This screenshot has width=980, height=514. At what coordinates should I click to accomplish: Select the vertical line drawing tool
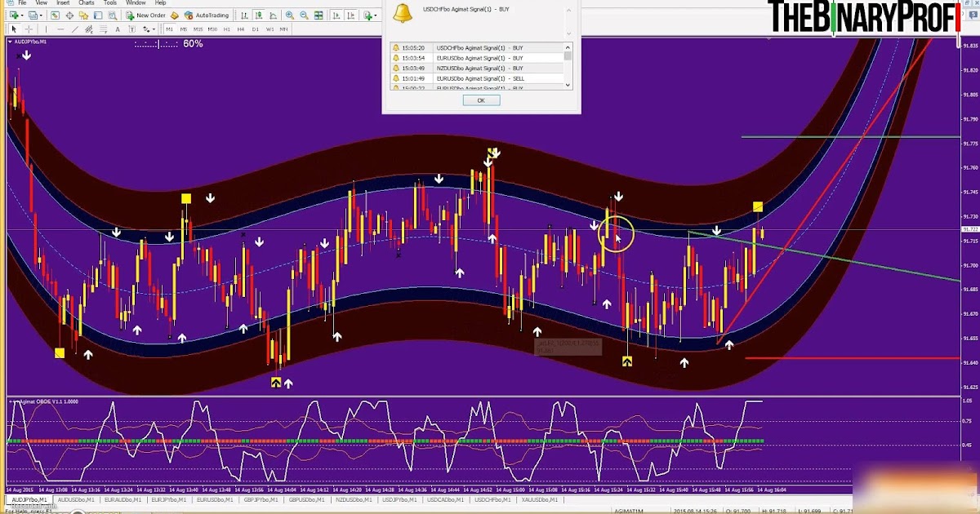coord(46,29)
